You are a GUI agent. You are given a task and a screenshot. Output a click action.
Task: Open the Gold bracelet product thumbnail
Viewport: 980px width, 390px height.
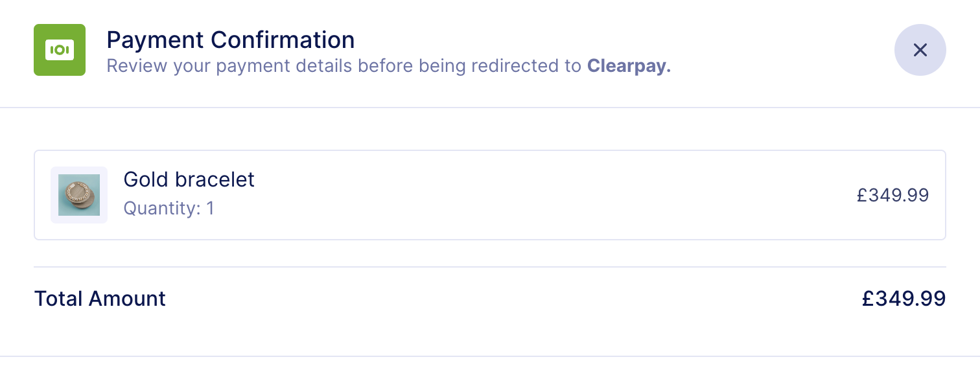79,195
